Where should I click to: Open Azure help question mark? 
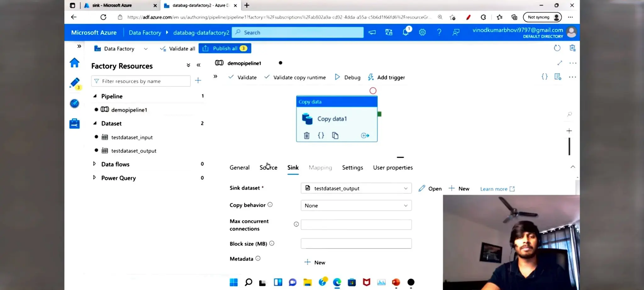[x=439, y=32]
